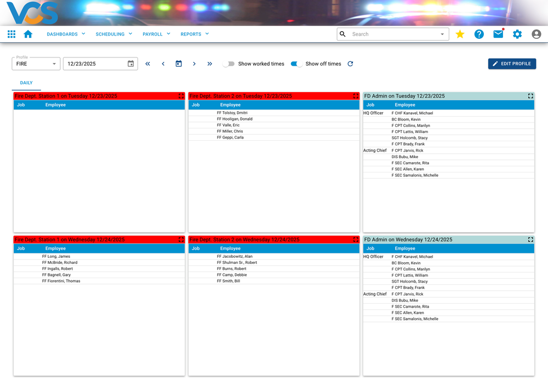Image resolution: width=548 pixels, height=392 pixels.
Task: Open the date picker for 12/23/2025
Action: point(130,64)
